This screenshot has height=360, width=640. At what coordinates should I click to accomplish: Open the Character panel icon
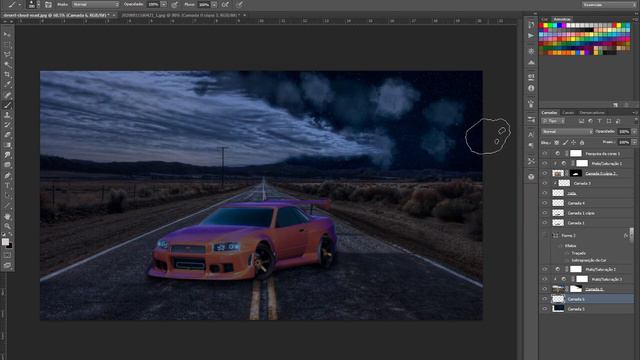click(531, 134)
